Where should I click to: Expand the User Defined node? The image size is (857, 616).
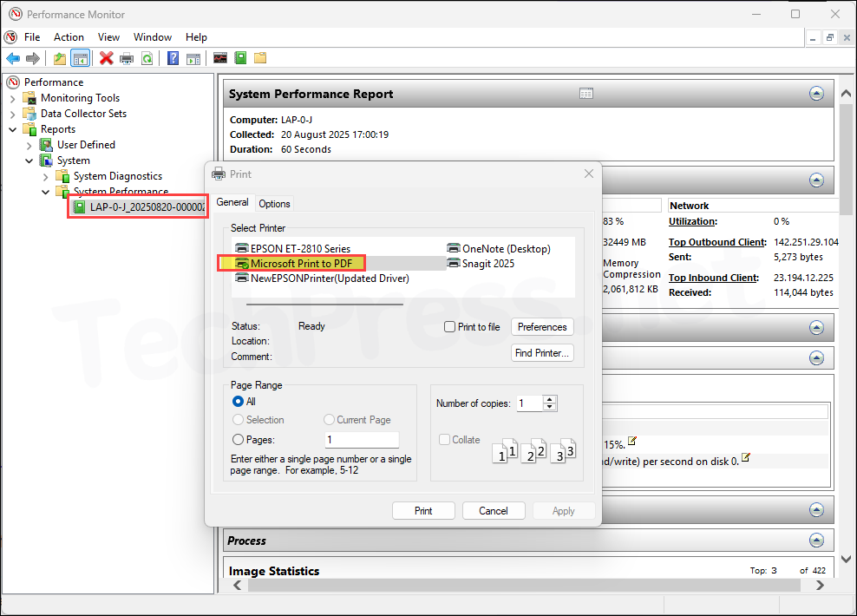(29, 146)
